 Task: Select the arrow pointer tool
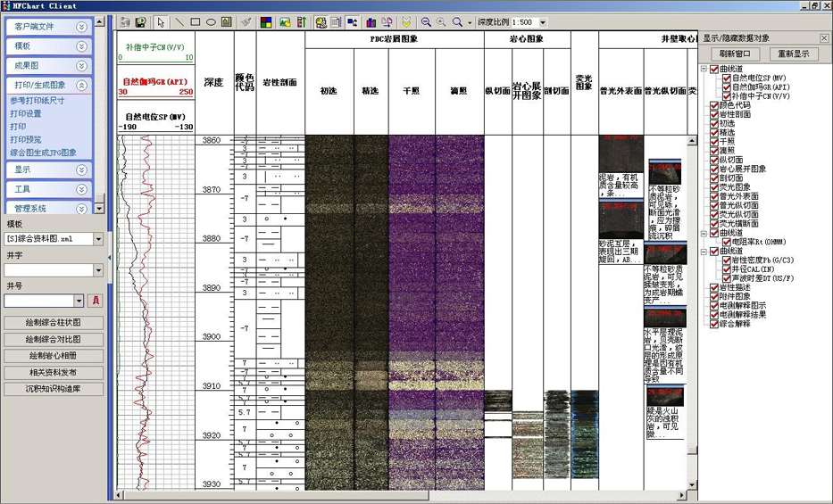pyautogui.click(x=161, y=22)
